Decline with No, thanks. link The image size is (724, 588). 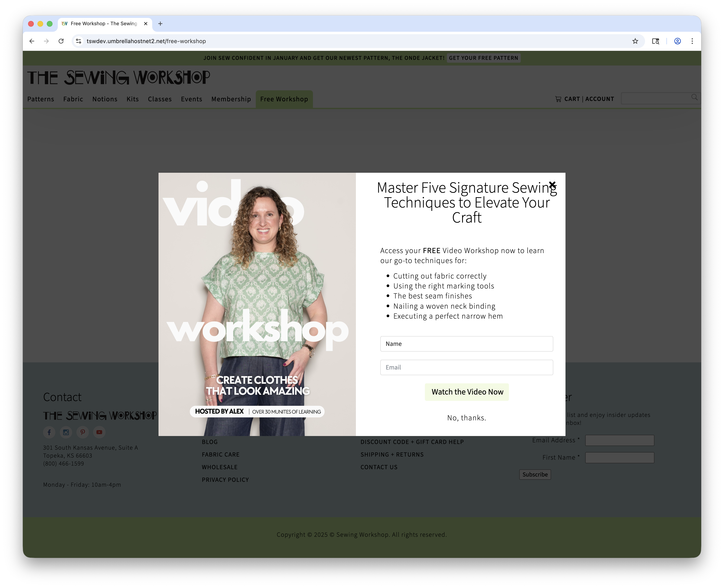coord(466,418)
